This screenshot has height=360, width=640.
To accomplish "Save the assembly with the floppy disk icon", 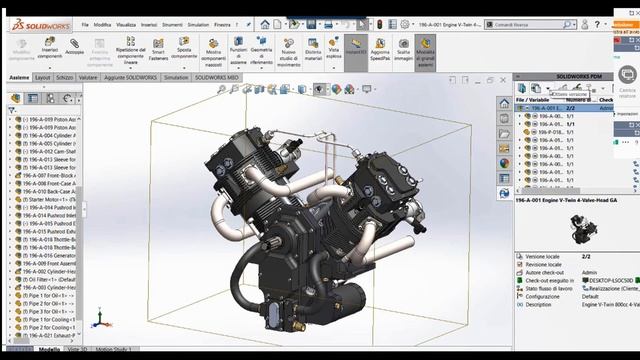I will pyautogui.click(x=311, y=24).
